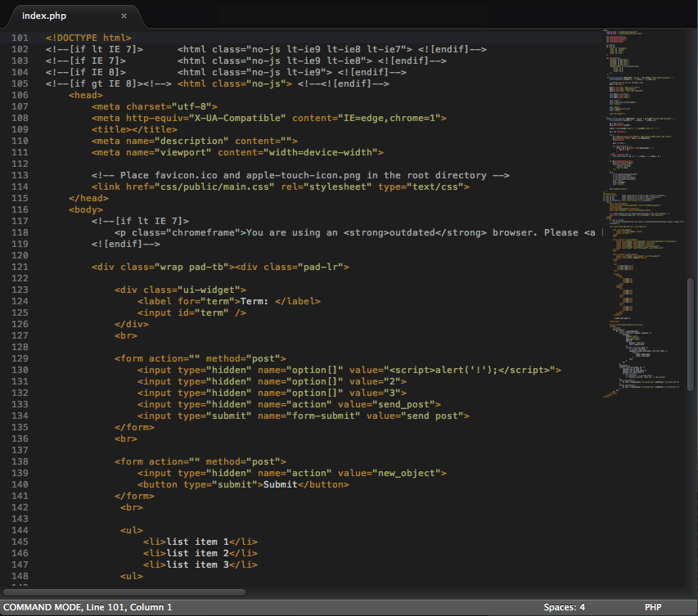Open the PHP syntax selector

point(653,607)
